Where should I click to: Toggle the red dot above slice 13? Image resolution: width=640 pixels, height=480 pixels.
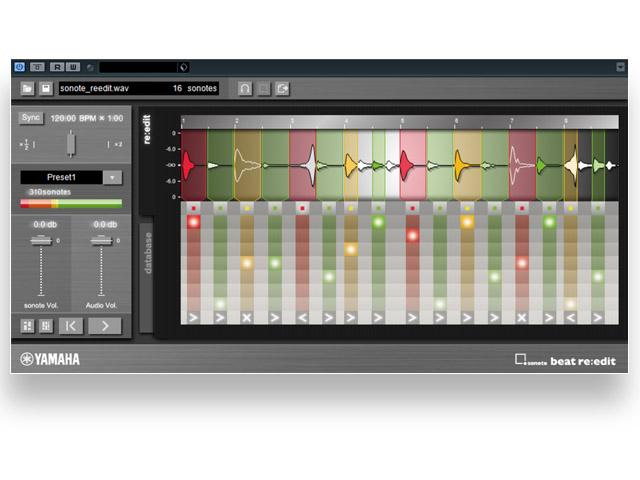point(522,209)
